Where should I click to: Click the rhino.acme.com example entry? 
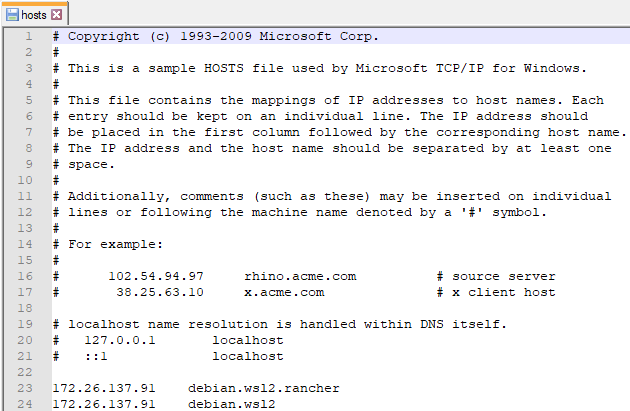pos(300,276)
